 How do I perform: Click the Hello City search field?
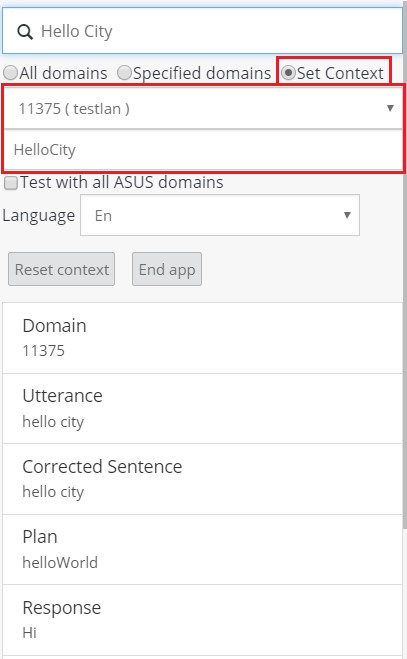pos(202,31)
